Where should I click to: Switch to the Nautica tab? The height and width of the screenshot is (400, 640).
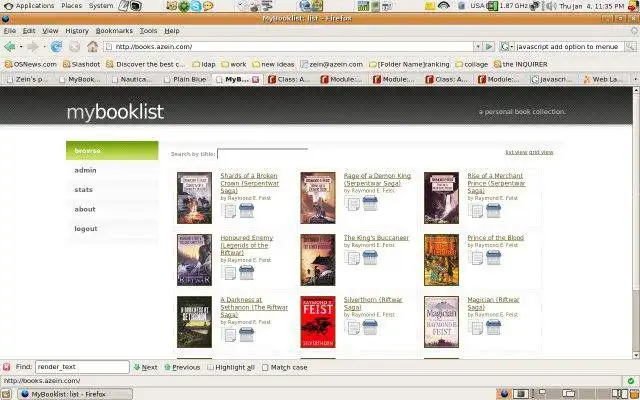[132, 80]
